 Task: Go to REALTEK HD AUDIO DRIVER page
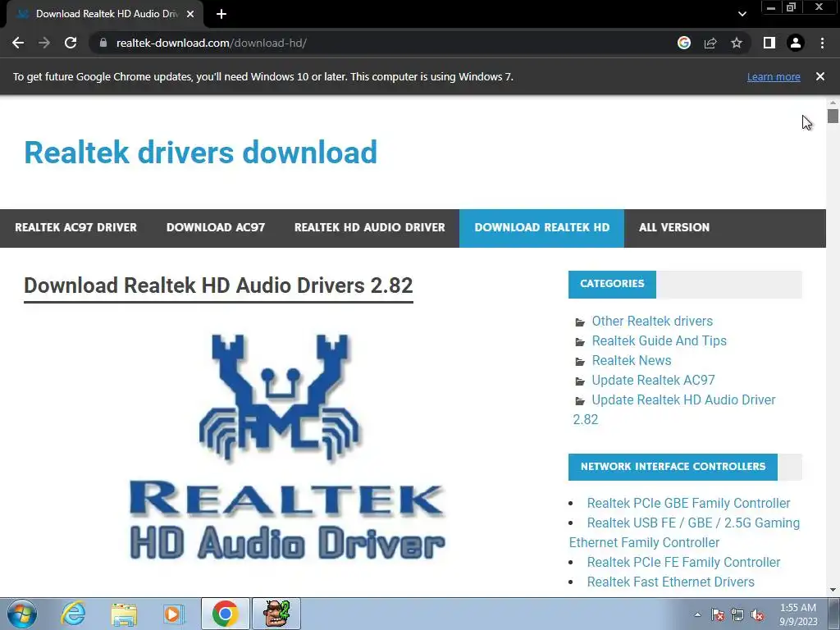pyautogui.click(x=370, y=228)
